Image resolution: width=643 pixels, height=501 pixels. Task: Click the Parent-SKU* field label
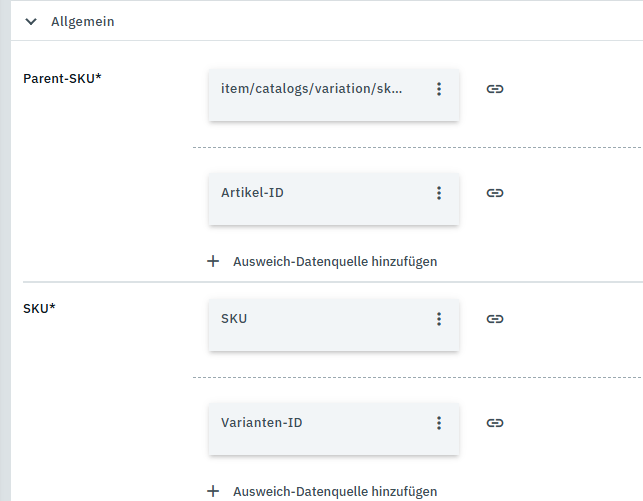tap(62, 79)
